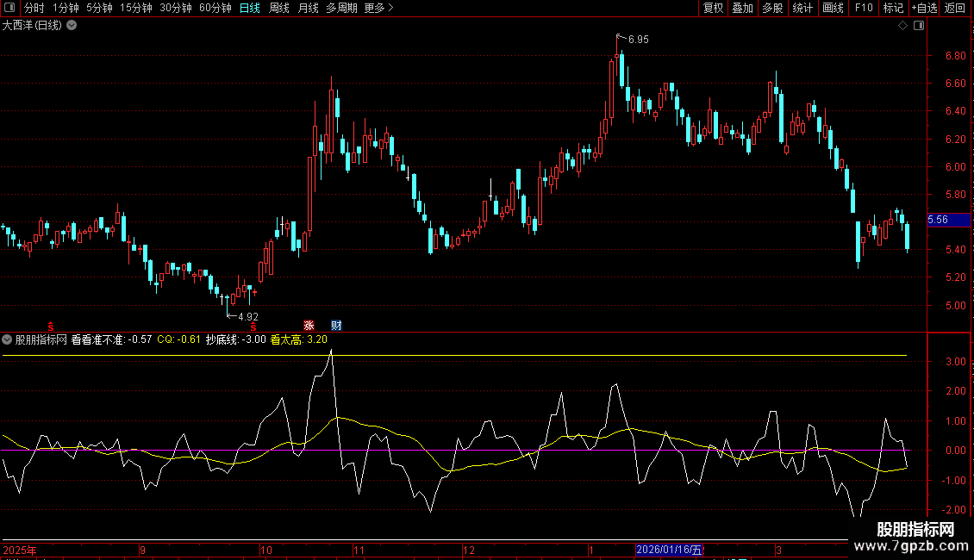This screenshot has width=974, height=560.
Task: Add stock via +自选 button
Action: 924,8
